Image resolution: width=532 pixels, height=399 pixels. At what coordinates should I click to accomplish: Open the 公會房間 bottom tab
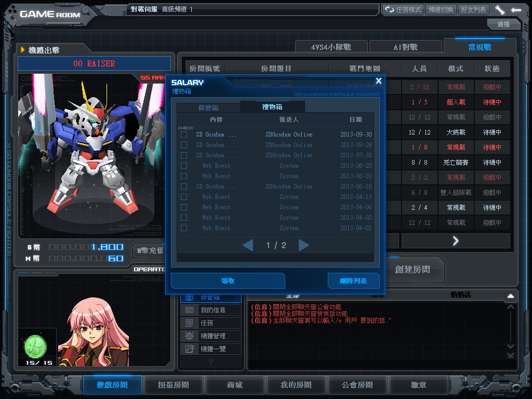coord(357,385)
